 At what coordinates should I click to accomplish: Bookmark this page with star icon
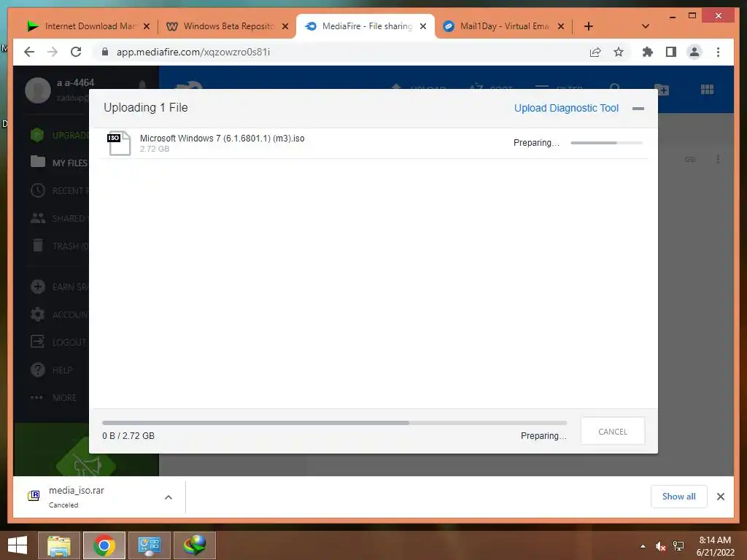tap(619, 52)
